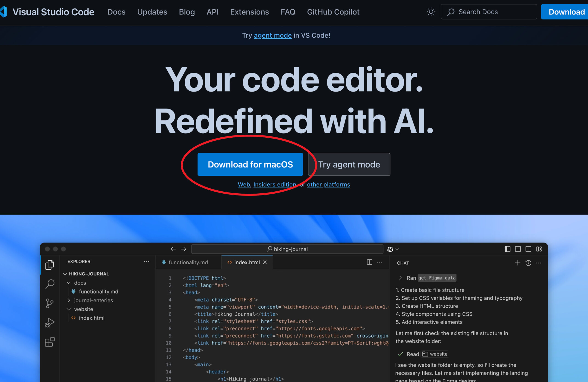
Task: Open the FAQ nav item
Action: pyautogui.click(x=288, y=12)
